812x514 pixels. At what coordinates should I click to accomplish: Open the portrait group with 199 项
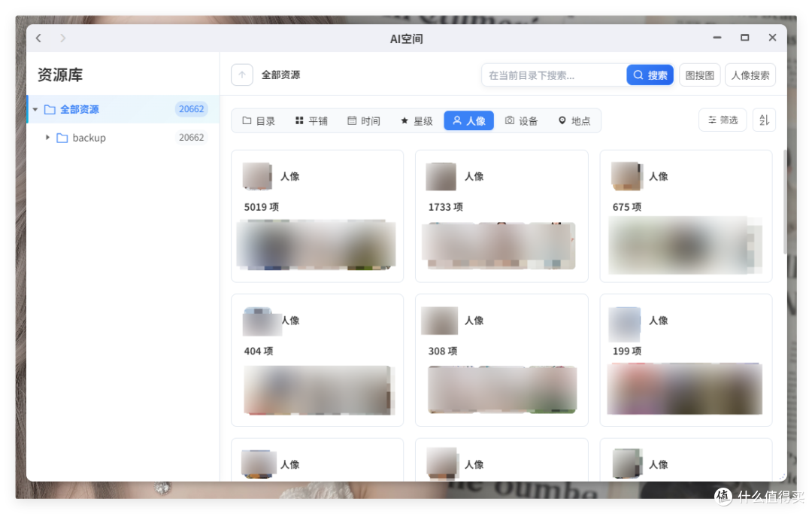tap(686, 360)
